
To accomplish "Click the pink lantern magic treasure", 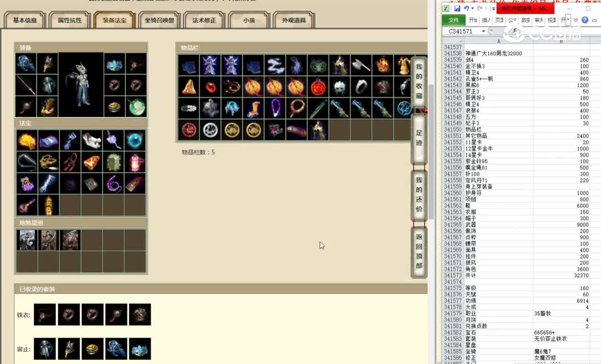I will (x=135, y=162).
